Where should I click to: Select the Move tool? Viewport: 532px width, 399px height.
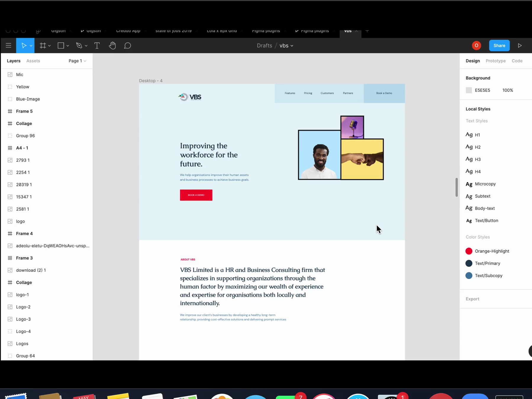[24, 45]
